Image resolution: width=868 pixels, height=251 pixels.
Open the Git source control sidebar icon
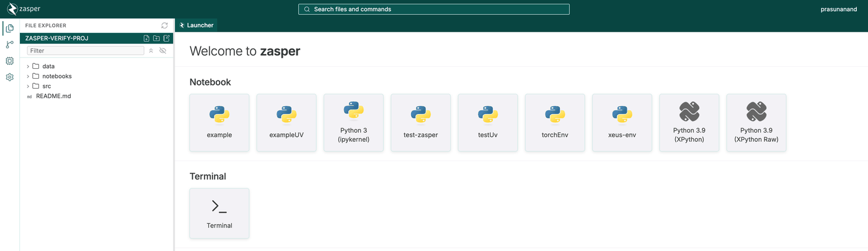coord(9,45)
